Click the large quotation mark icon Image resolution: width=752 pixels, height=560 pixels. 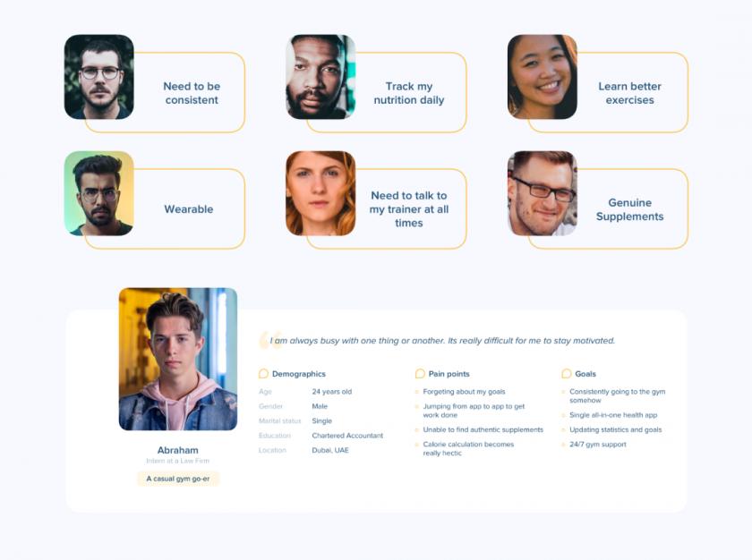[269, 341]
